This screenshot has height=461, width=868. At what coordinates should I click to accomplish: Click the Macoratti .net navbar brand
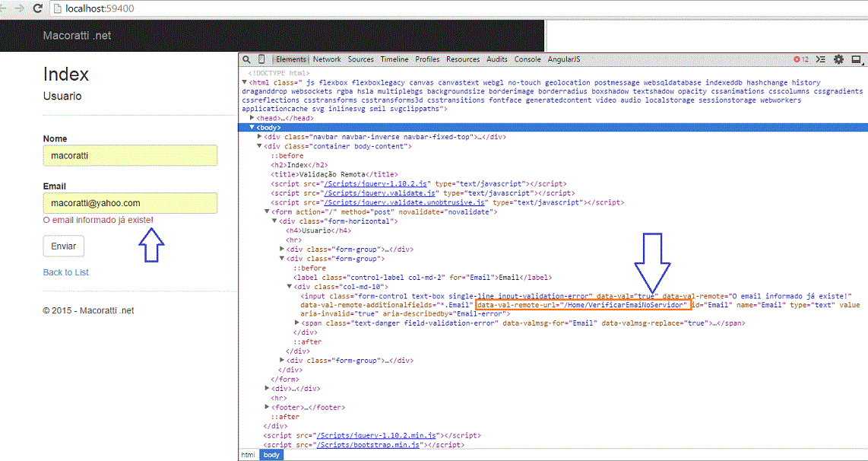[x=77, y=36]
